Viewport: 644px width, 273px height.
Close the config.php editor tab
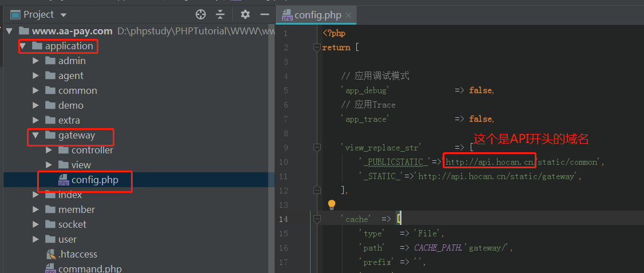[349, 15]
